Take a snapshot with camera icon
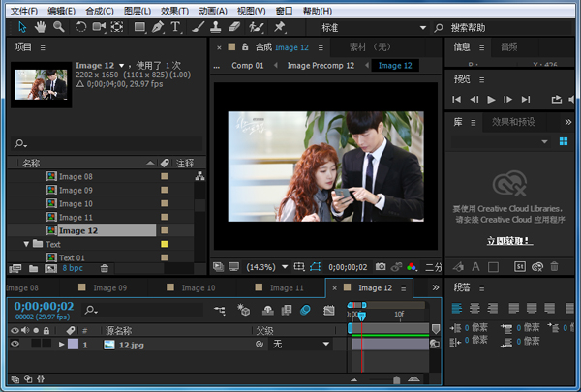Viewport: 581px width, 392px height. (381, 267)
